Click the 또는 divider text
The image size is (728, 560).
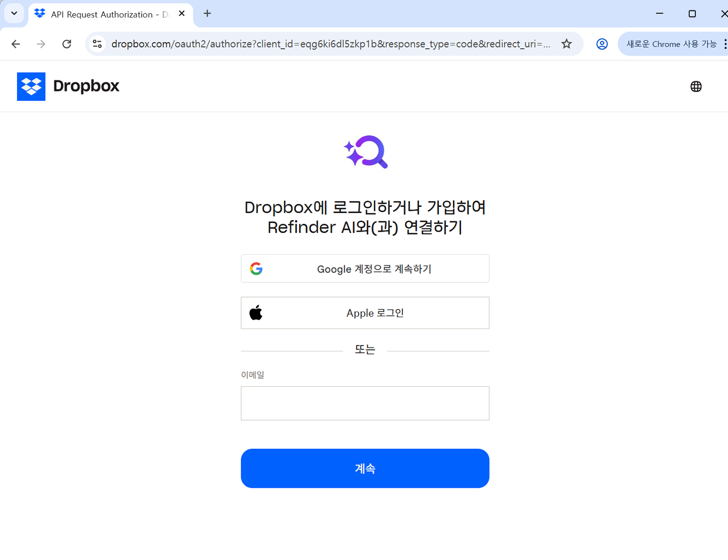(365, 350)
